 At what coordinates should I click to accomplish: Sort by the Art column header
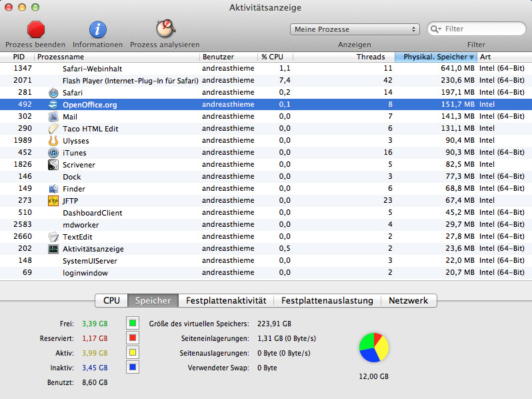[505, 57]
